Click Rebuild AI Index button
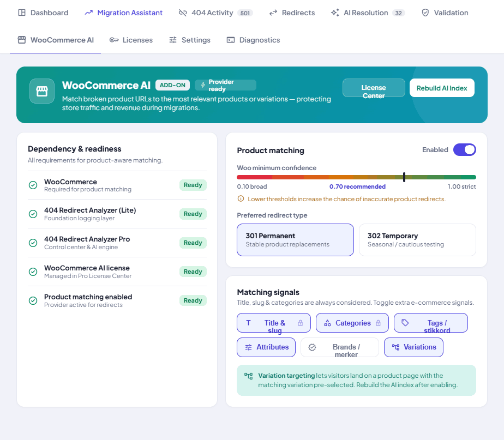This screenshot has width=504, height=440. point(442,88)
